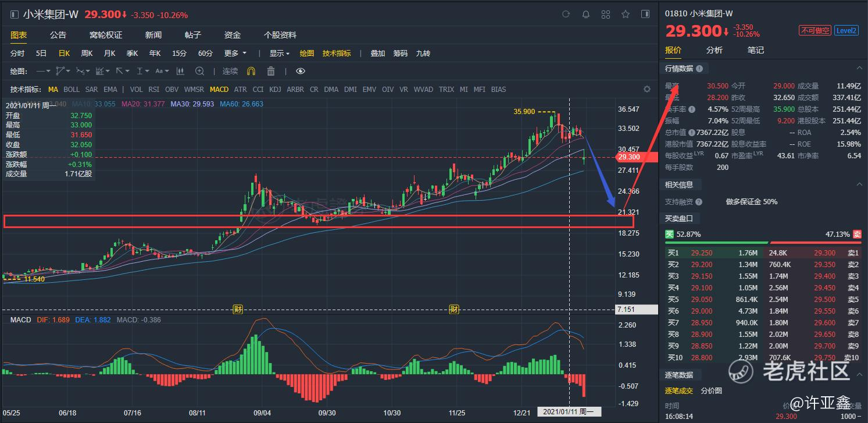Switch to the 分析 tab in right panel
Image resolution: width=868 pixels, height=423 pixels.
(x=715, y=50)
